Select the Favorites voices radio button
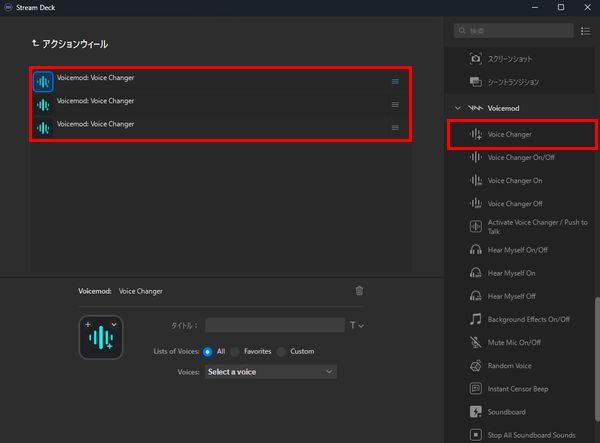Screen dimensions: 600x443 235,352
